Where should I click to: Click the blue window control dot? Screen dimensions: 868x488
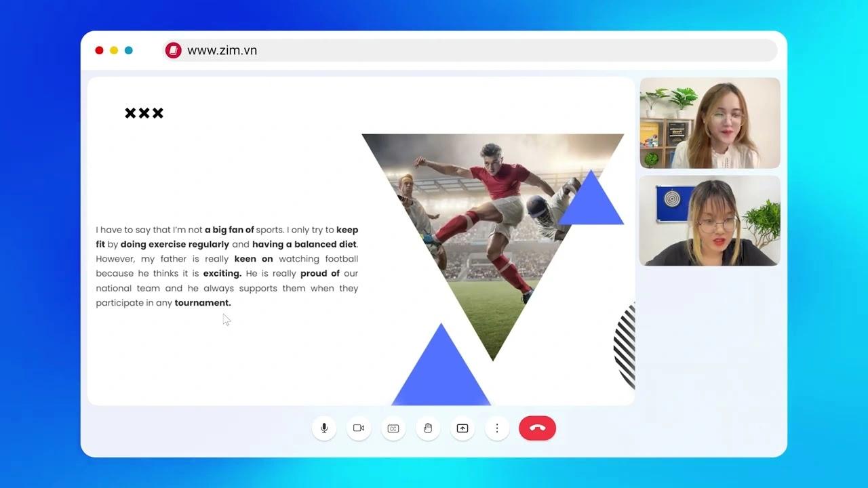pyautogui.click(x=128, y=50)
